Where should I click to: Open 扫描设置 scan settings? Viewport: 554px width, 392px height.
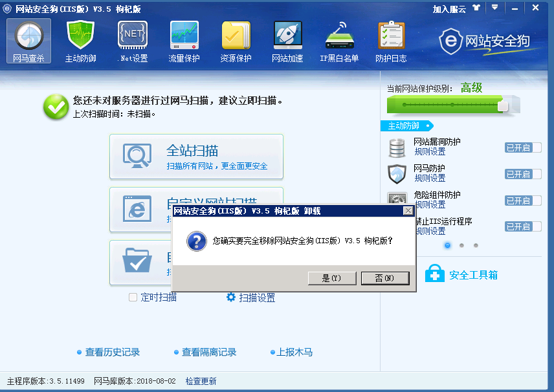coord(257,298)
